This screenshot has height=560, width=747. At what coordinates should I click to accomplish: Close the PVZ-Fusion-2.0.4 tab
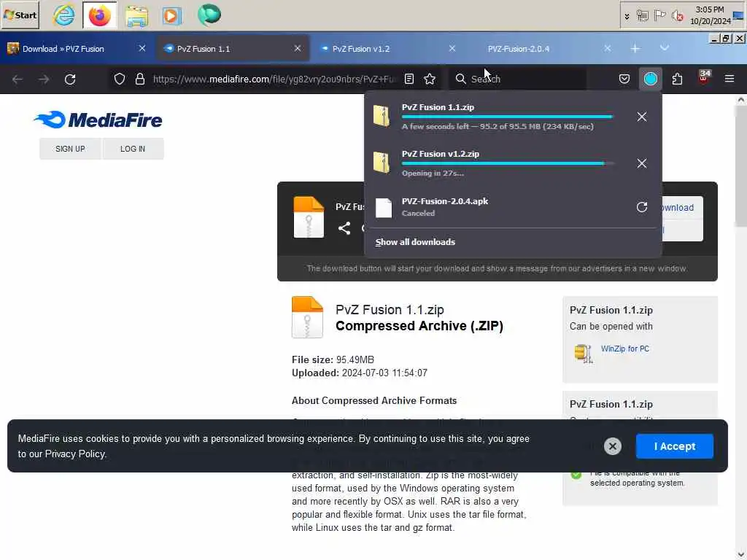tap(608, 49)
